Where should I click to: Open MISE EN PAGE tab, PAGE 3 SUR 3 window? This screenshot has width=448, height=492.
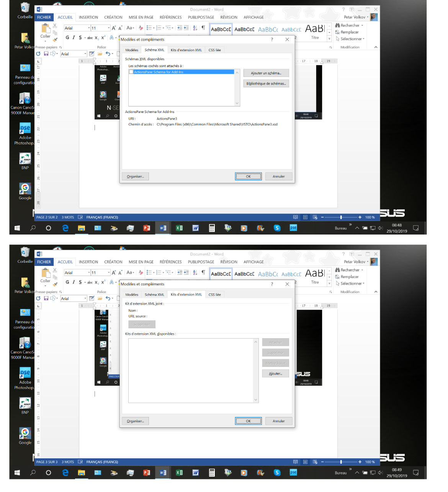pyautogui.click(x=141, y=262)
